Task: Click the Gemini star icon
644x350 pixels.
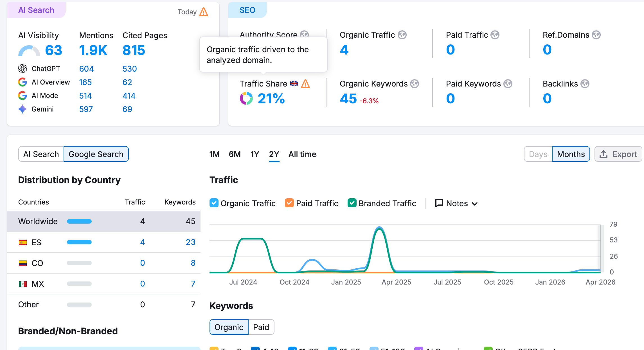Action: point(22,109)
